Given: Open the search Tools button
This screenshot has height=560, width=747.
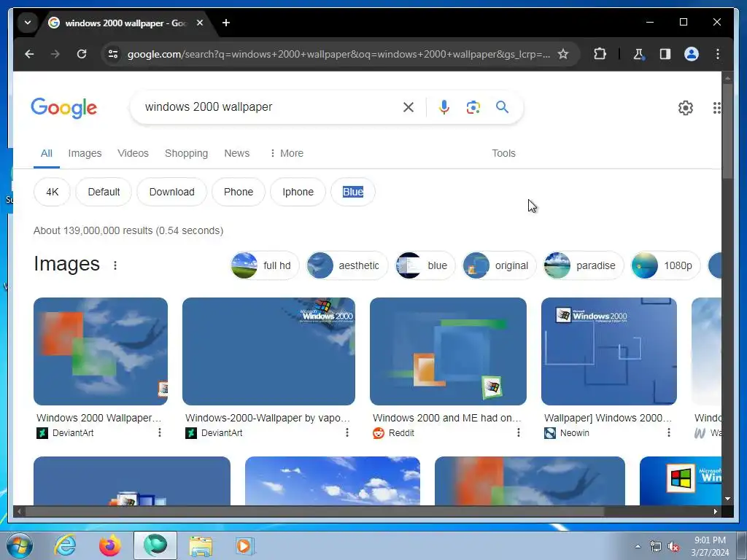Looking at the screenshot, I should point(503,153).
